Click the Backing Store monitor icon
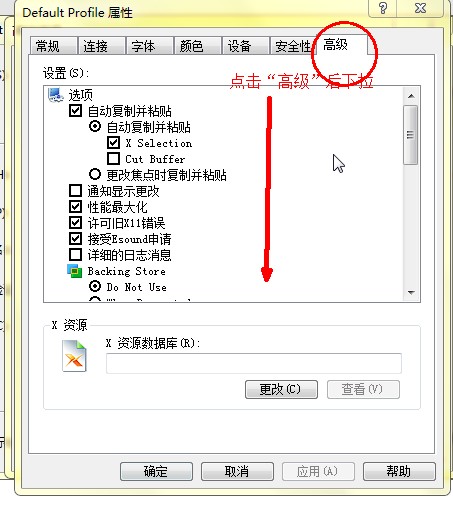Screen dimensions: 453x505 pyautogui.click(x=75, y=271)
